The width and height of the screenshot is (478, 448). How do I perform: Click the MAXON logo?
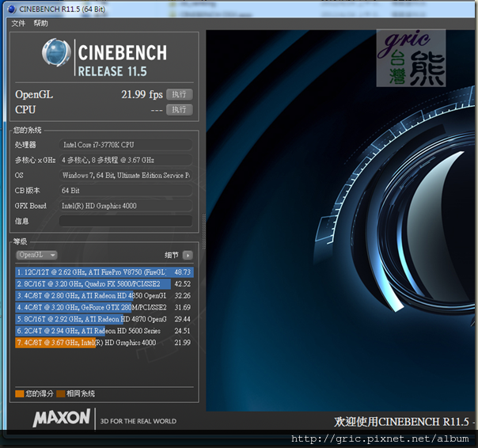point(62,418)
